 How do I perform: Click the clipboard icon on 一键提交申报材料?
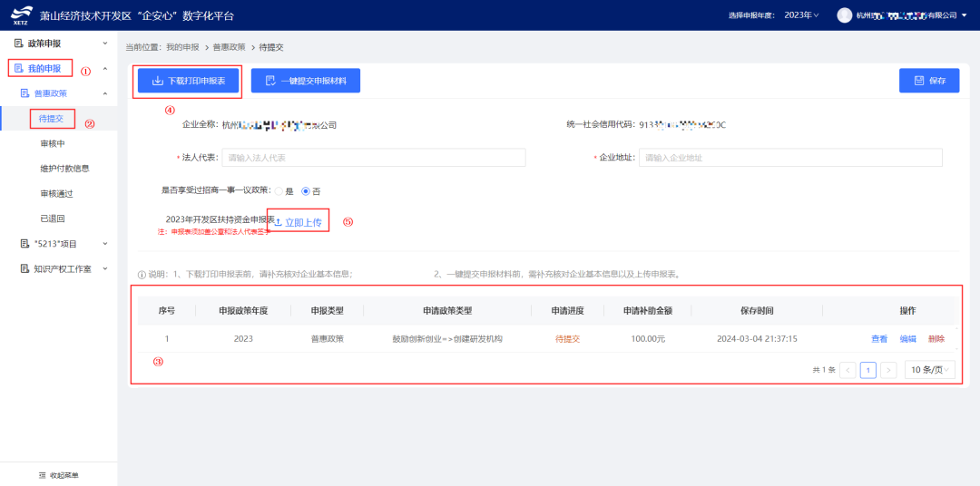270,81
